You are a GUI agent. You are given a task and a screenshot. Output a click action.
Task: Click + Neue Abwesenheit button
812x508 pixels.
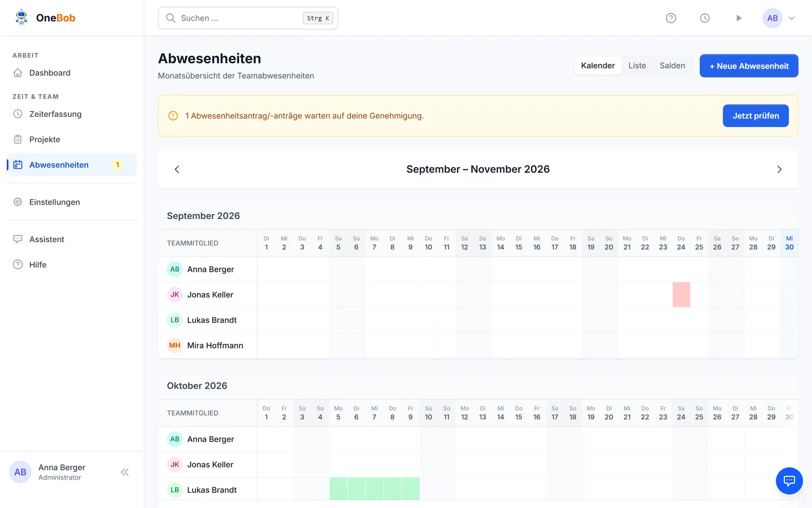pos(749,66)
